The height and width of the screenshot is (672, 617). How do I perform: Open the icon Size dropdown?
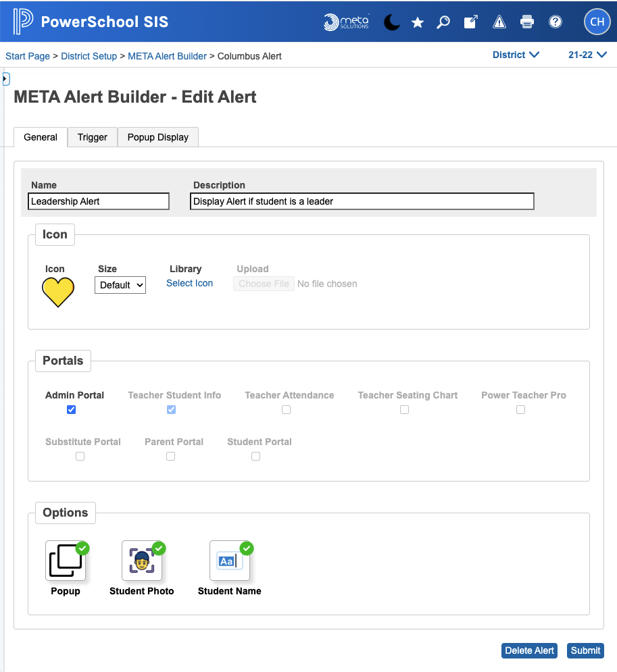120,285
